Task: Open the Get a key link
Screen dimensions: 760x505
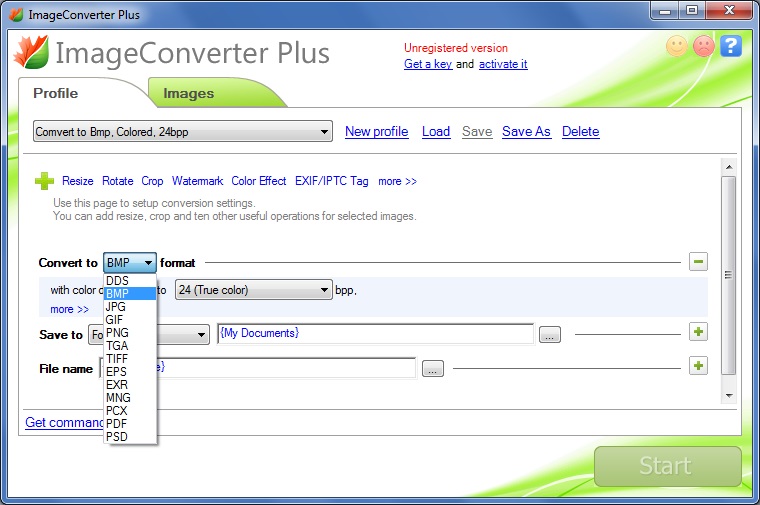Action: tap(428, 64)
